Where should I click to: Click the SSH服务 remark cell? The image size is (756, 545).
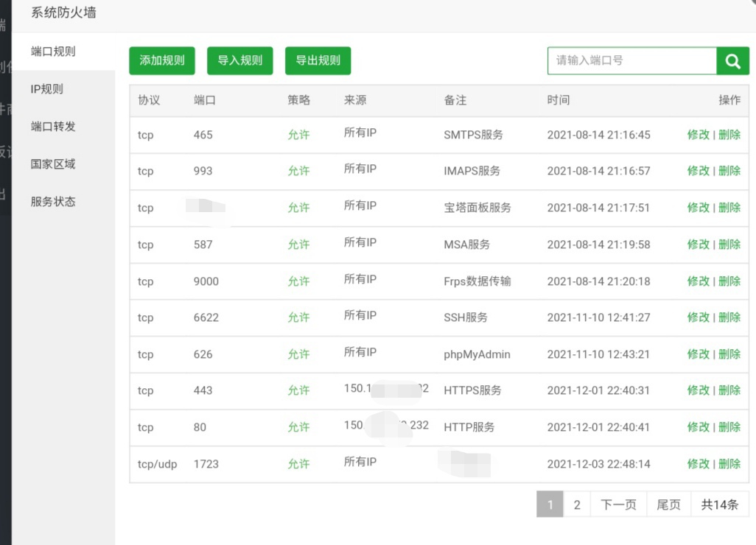coord(466,317)
